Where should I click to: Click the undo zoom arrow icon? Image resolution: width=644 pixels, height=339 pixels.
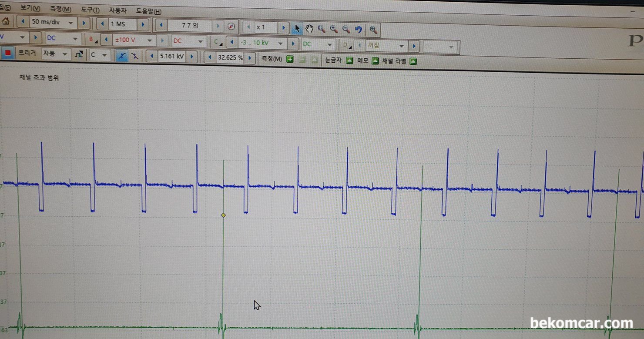point(359,29)
